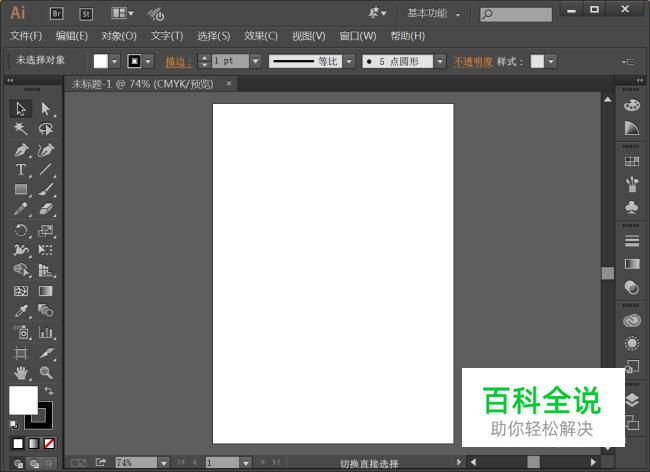Set paint mode to Gradient
This screenshot has height=472, width=650.
(33, 443)
